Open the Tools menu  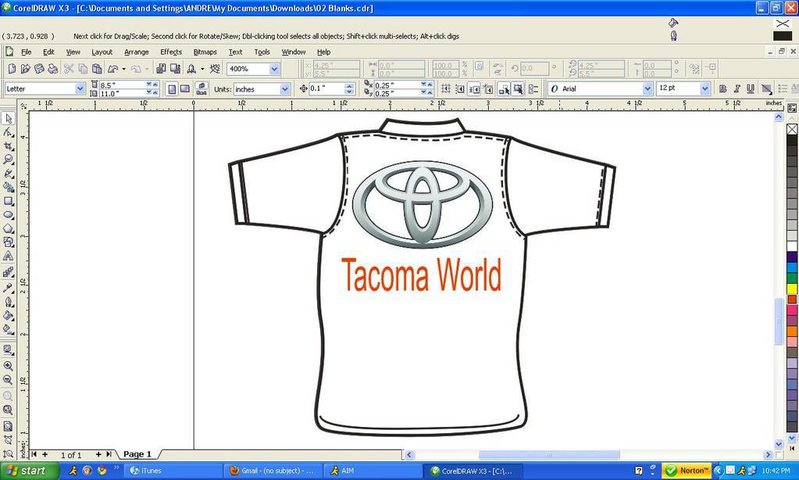[262, 52]
